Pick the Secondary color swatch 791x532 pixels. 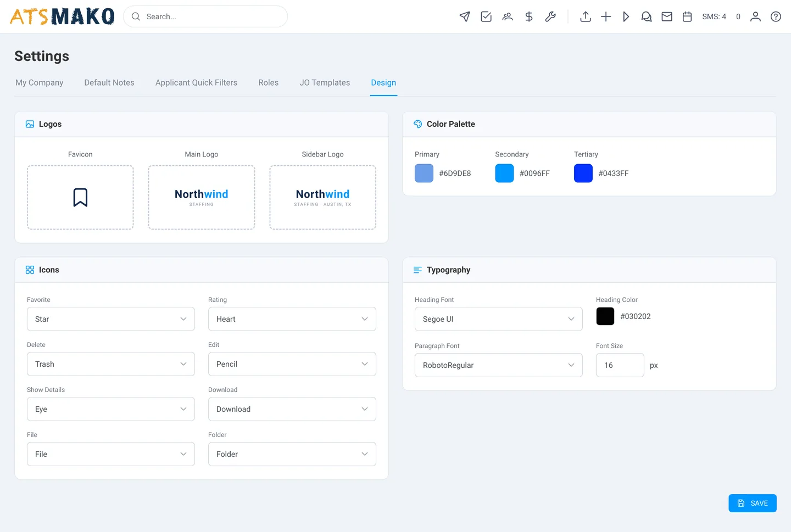click(x=504, y=173)
